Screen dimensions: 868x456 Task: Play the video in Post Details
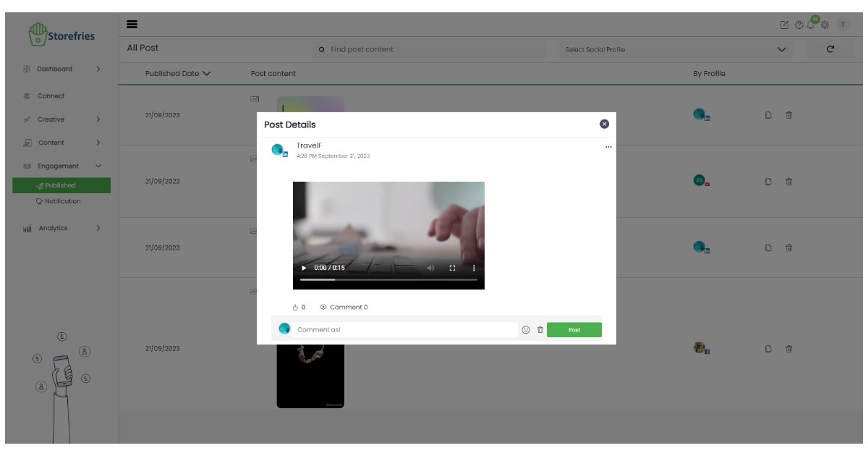tap(304, 268)
